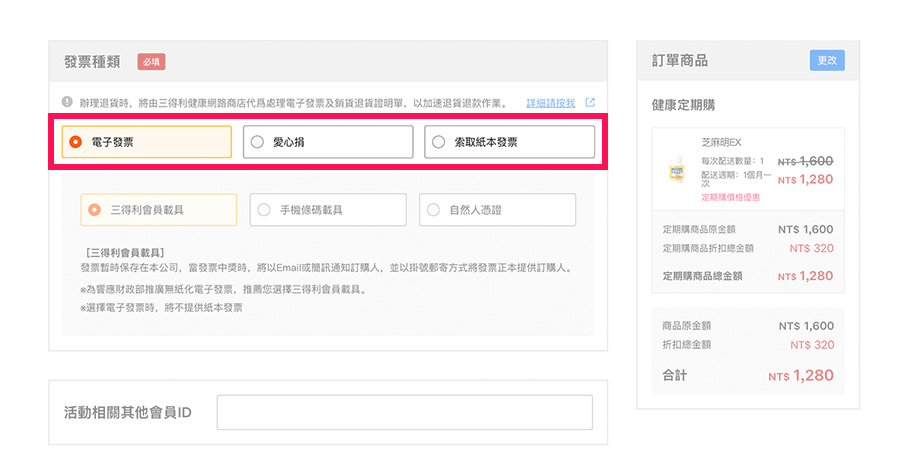Choose the 愛心捐 donation option
The image size is (910, 475).
tap(330, 142)
